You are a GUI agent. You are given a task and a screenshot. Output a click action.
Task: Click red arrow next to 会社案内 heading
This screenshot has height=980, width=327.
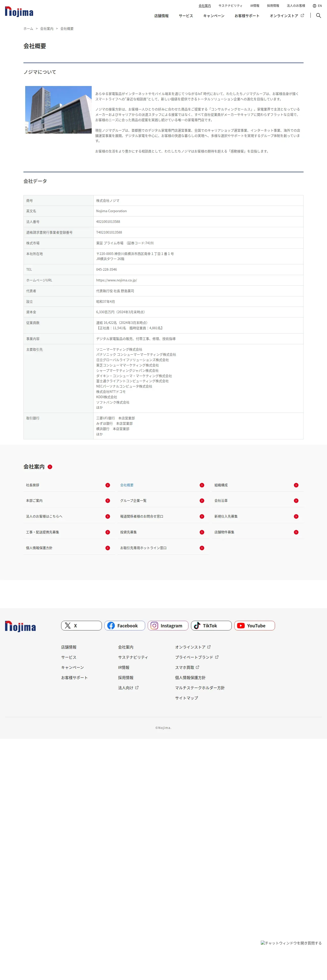coord(50,467)
